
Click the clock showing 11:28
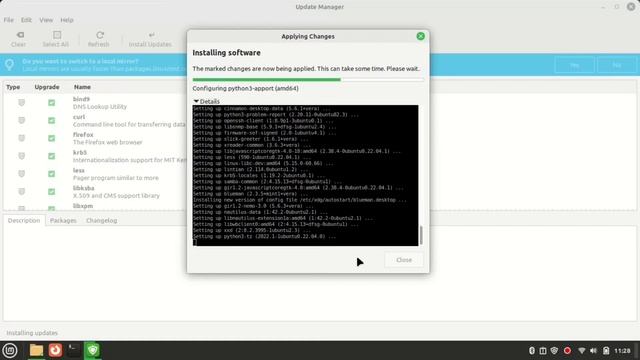coord(622,351)
